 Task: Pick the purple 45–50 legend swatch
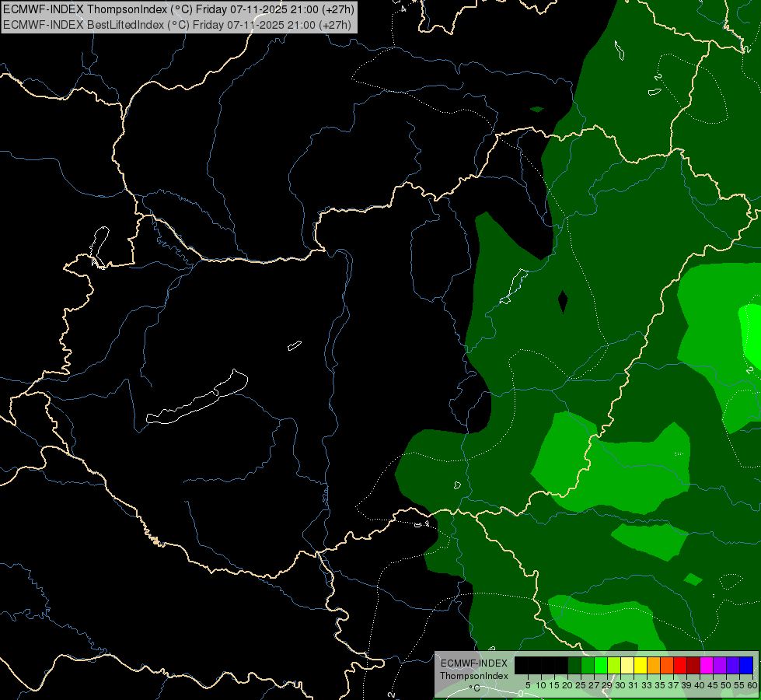720,665
